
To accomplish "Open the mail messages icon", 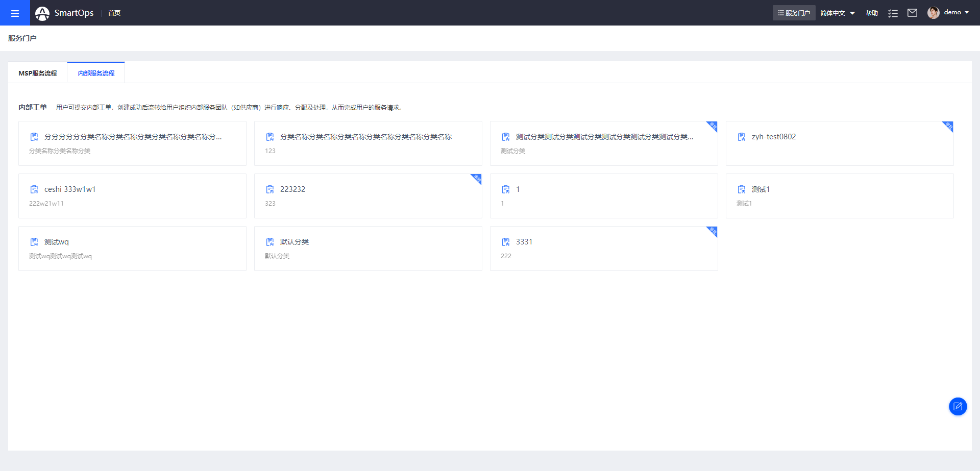I will 912,13.
